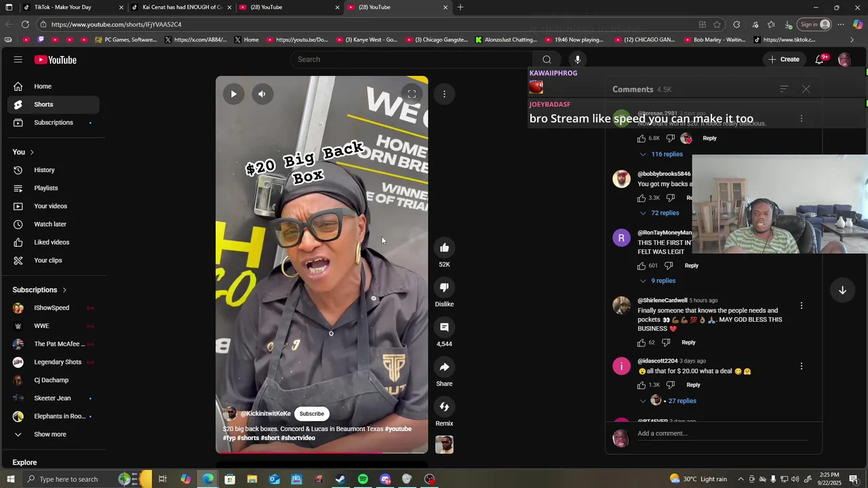Open Playlists in the sidebar
Screen dimensions: 868x488
(53, 188)
